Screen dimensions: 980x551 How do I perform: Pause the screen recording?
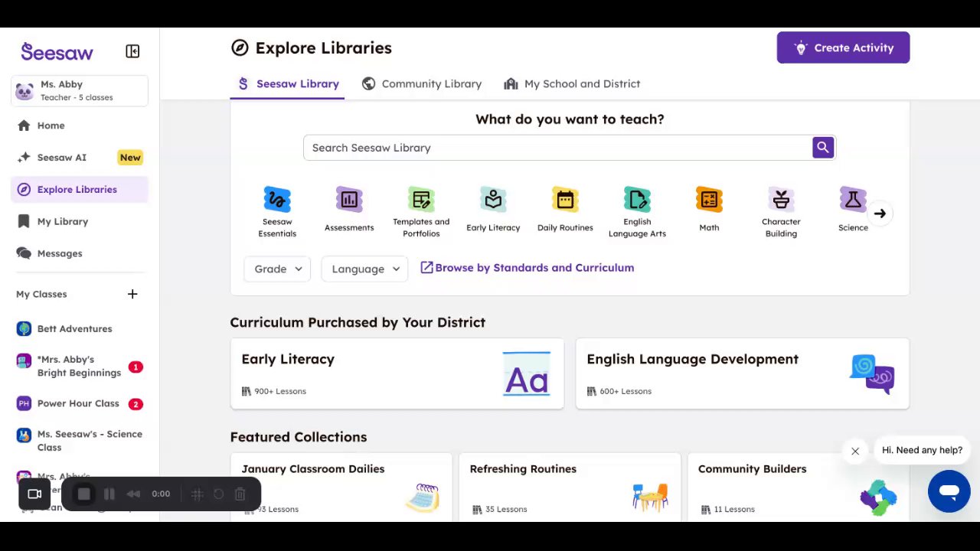pos(109,494)
